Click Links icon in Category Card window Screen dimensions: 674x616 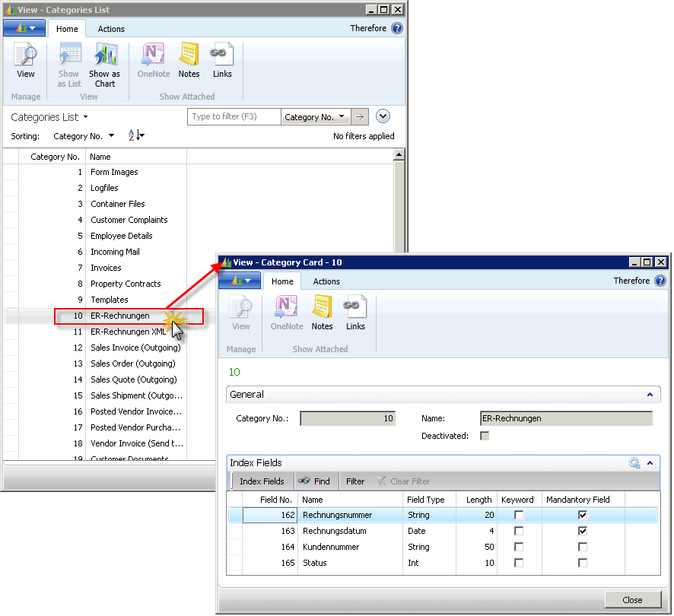[x=355, y=313]
